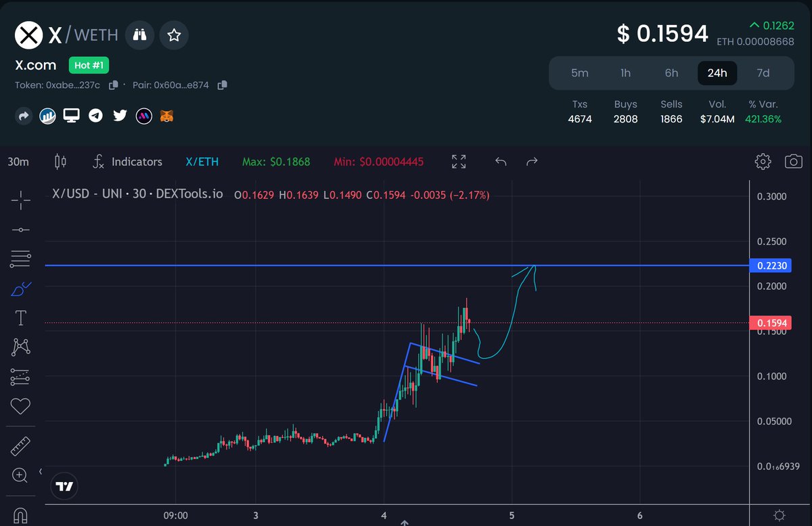Click the X/USD - UNI · 30 chart title
812x526 pixels.
click(137, 194)
